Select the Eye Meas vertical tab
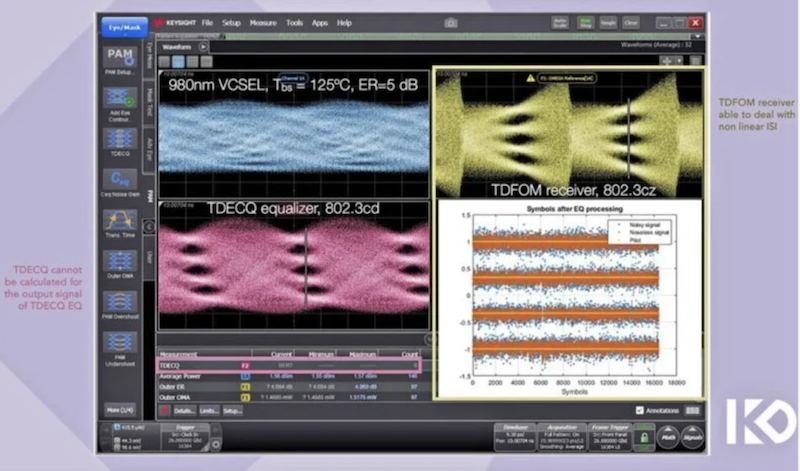800x471 pixels. [x=149, y=58]
